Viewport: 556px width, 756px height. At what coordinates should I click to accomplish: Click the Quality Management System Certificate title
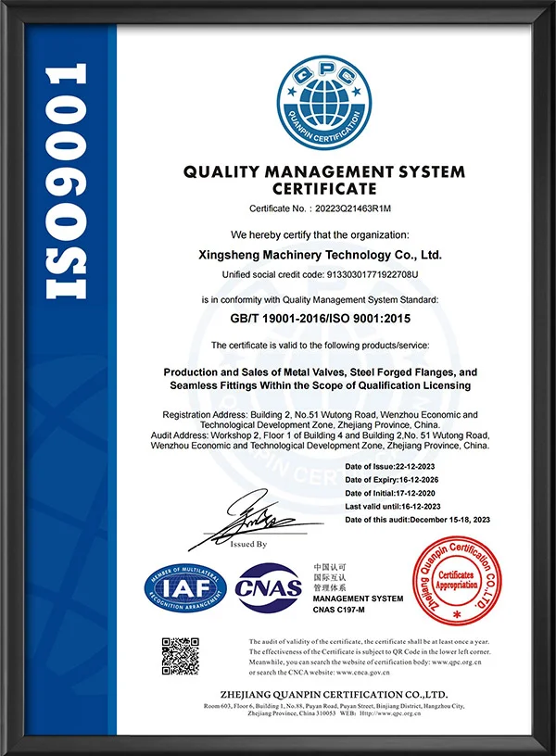tap(323, 179)
